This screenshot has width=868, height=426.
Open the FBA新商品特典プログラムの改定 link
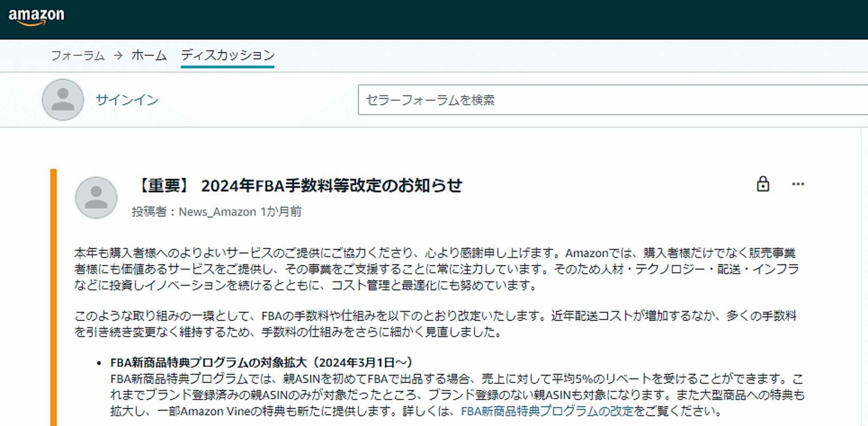point(547,411)
